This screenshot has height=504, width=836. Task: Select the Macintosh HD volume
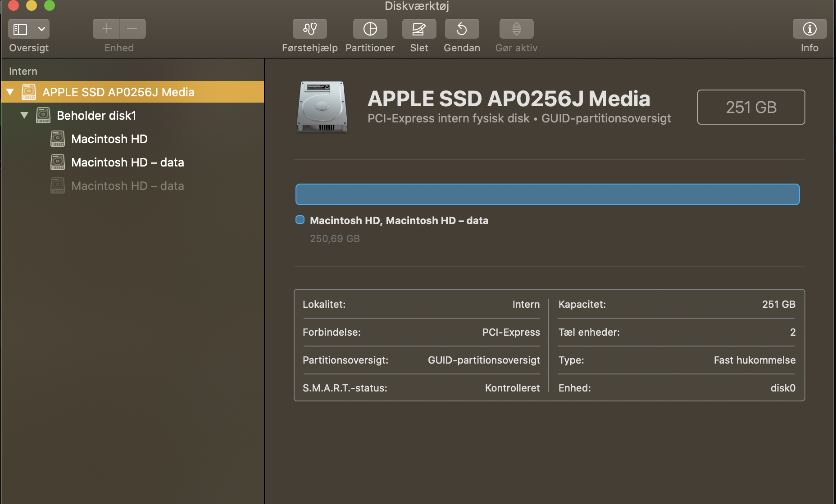[x=132, y=139]
